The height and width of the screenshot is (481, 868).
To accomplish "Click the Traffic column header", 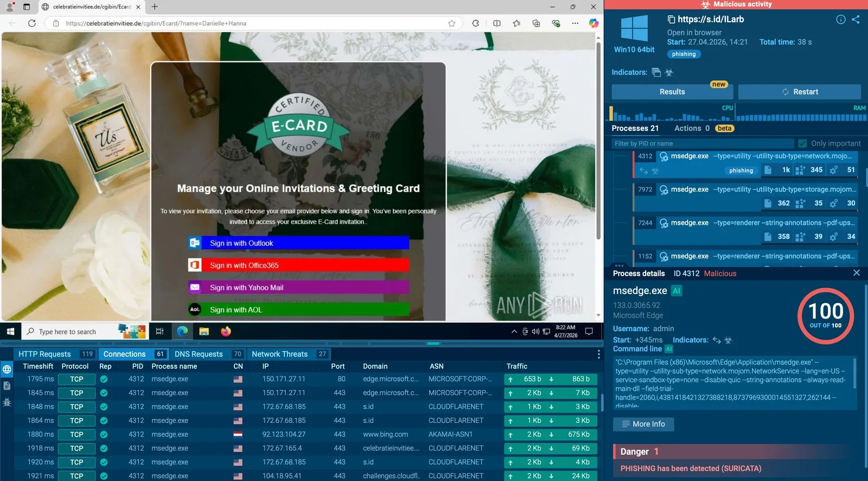I will 516,366.
